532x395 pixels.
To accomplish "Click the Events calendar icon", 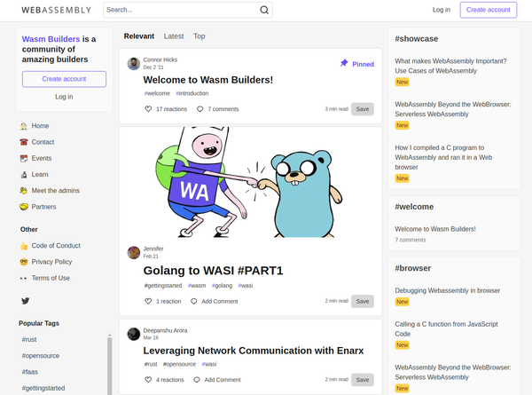I will (x=24, y=158).
